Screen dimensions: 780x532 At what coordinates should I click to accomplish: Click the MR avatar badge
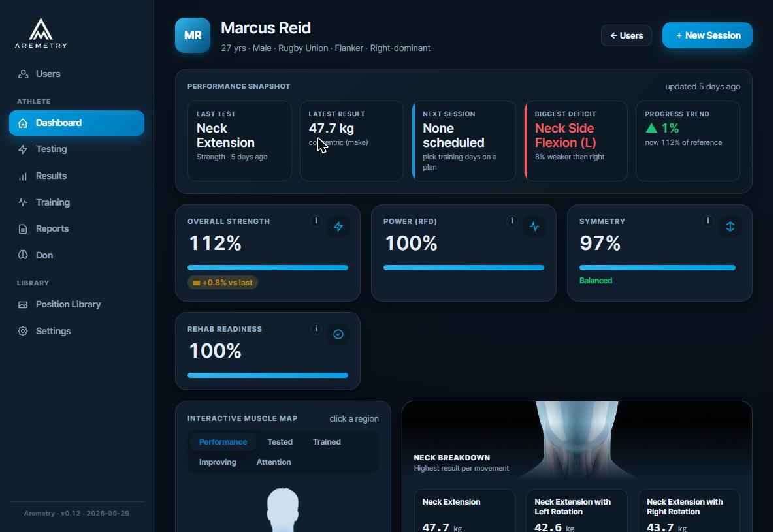click(x=193, y=35)
